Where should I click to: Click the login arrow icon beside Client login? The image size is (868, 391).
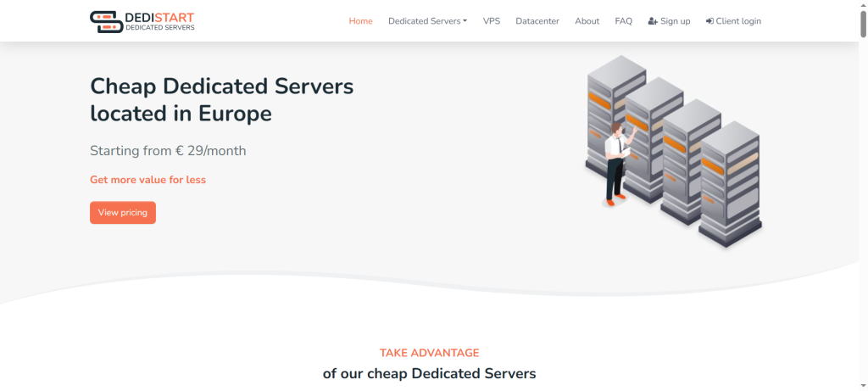tap(709, 21)
